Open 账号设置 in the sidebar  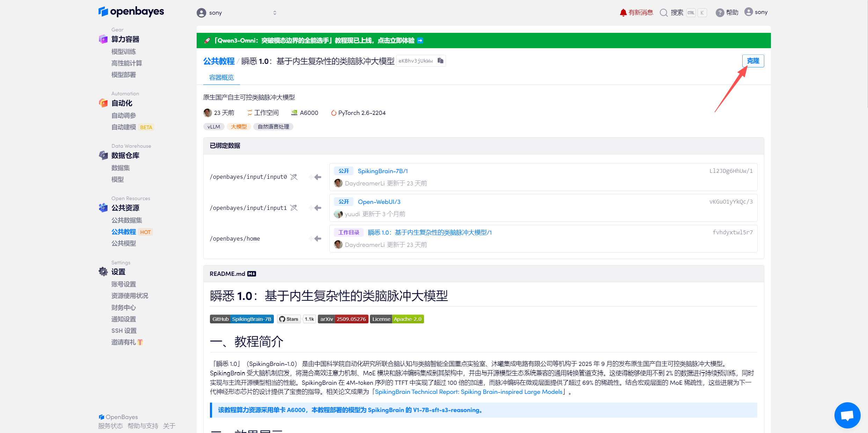pos(124,284)
